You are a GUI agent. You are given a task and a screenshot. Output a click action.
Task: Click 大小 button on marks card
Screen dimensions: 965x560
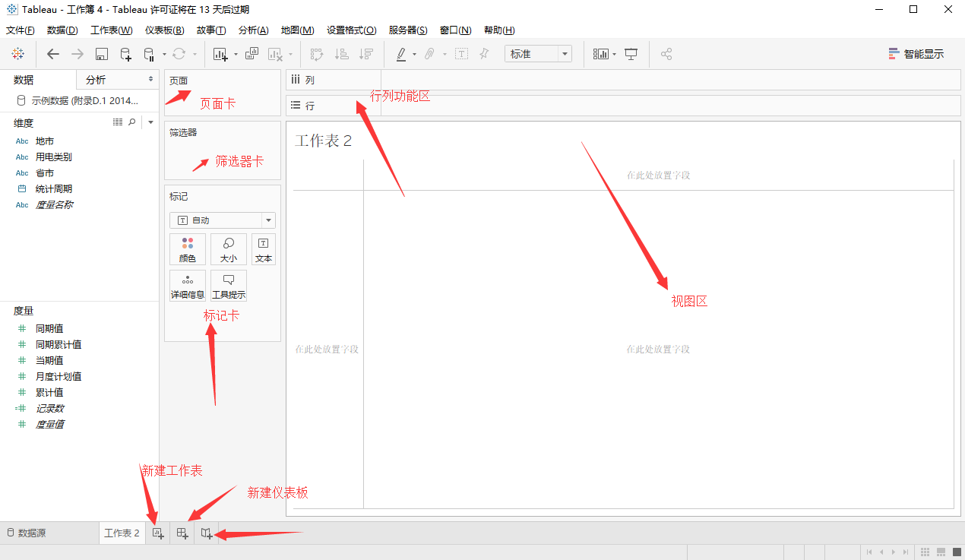[x=229, y=249]
